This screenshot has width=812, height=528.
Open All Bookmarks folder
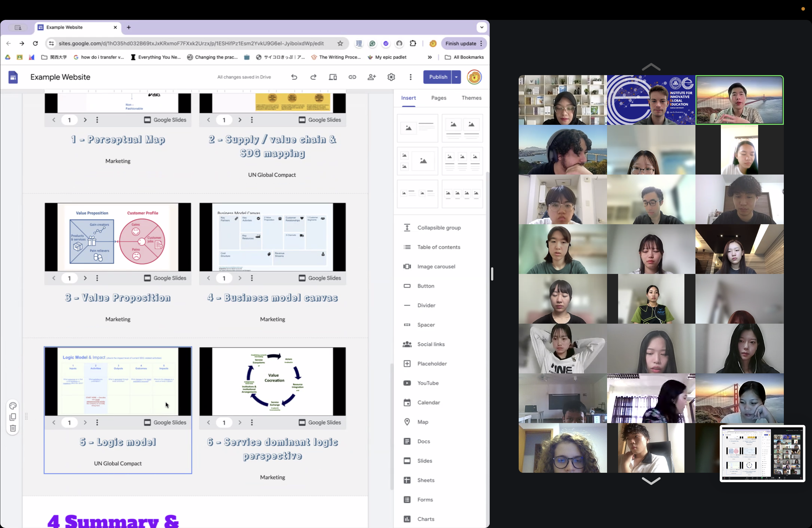464,57
